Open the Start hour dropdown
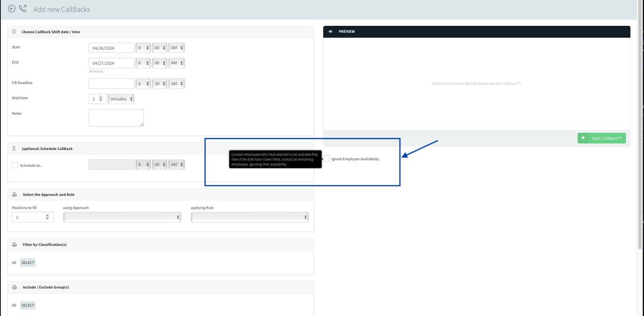The image size is (644, 316). (143, 48)
